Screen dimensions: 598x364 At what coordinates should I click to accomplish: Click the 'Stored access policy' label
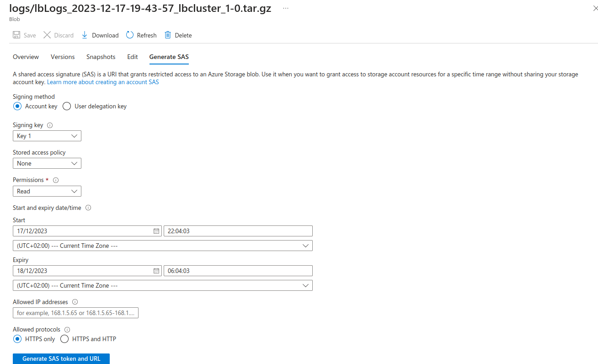point(39,152)
